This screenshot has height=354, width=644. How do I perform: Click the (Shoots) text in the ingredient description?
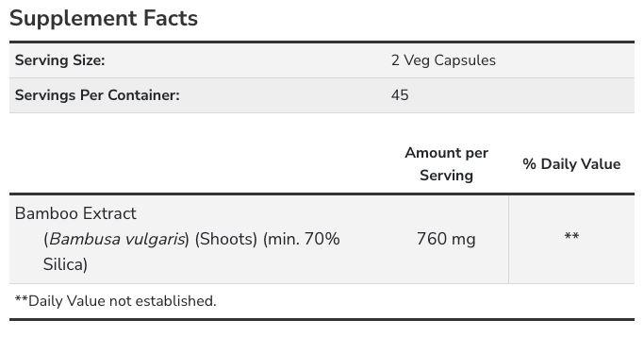pos(226,239)
